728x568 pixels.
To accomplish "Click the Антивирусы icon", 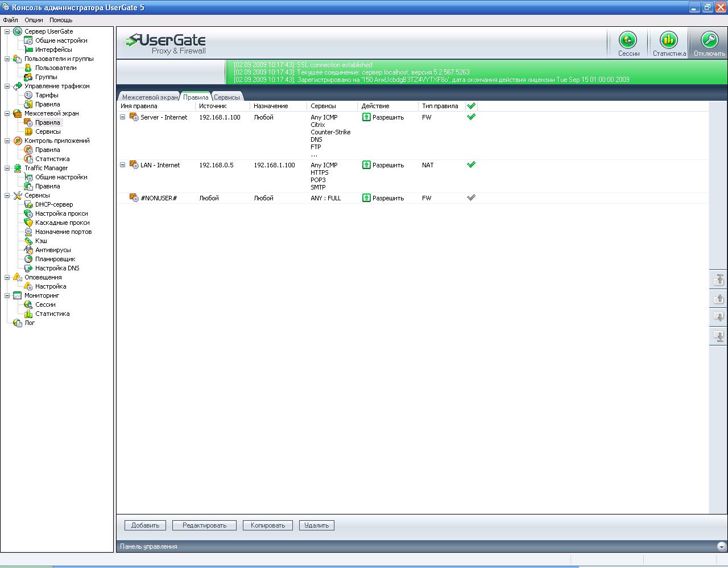I will [28, 250].
